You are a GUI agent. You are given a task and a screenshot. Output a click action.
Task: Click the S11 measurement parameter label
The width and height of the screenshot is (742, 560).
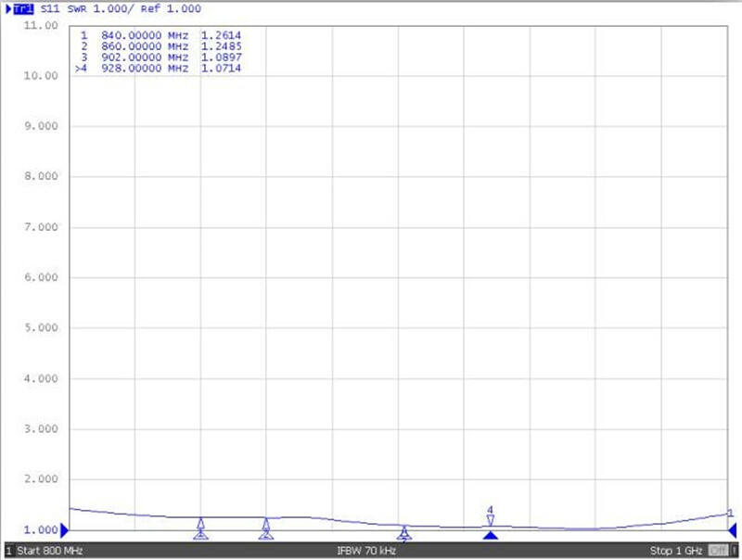pos(50,8)
